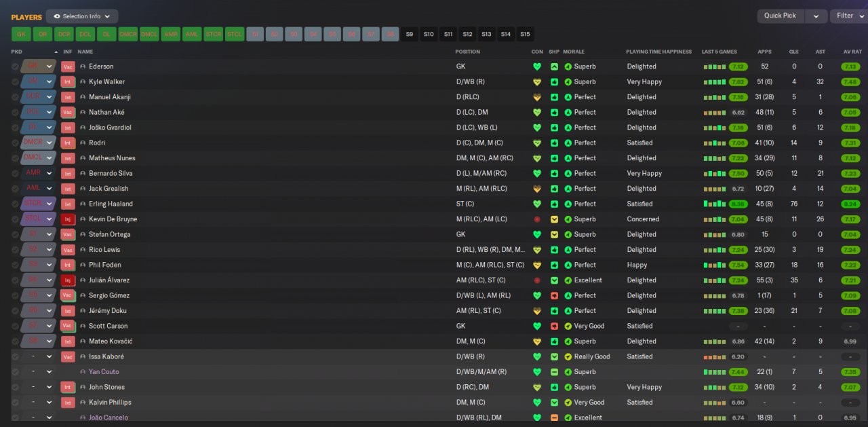Click the Int badge next to Kyle Walker
Image resolution: width=868 pixels, height=427 pixels.
(68, 81)
